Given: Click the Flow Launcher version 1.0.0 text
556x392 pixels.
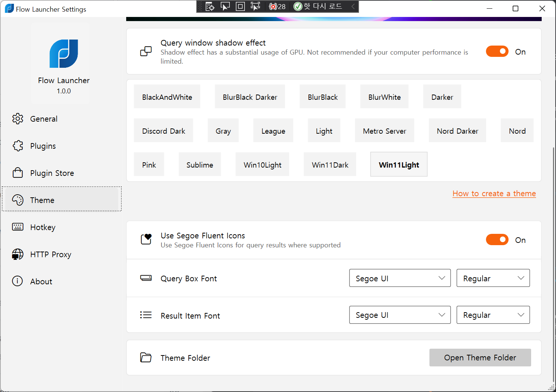Looking at the screenshot, I should click(x=64, y=91).
